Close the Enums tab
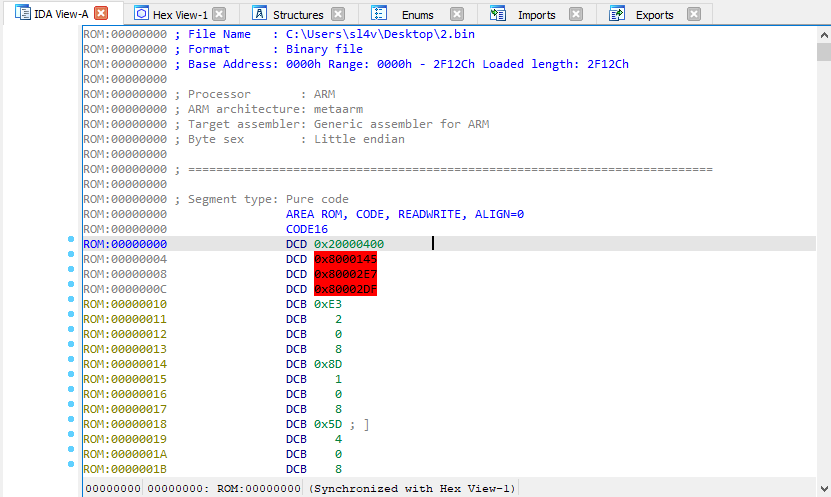The width and height of the screenshot is (831, 497). 457,14
